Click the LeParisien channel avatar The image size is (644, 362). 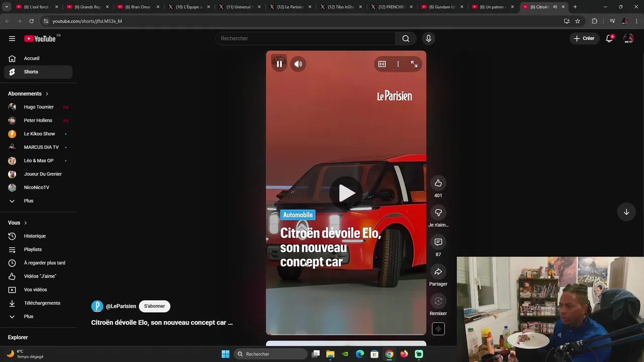(x=97, y=306)
